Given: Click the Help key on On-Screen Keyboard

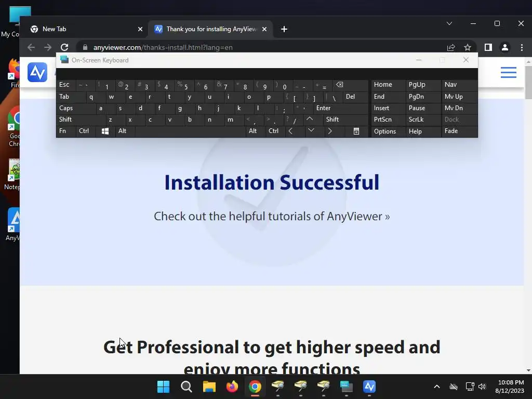Looking at the screenshot, I should pos(423,131).
